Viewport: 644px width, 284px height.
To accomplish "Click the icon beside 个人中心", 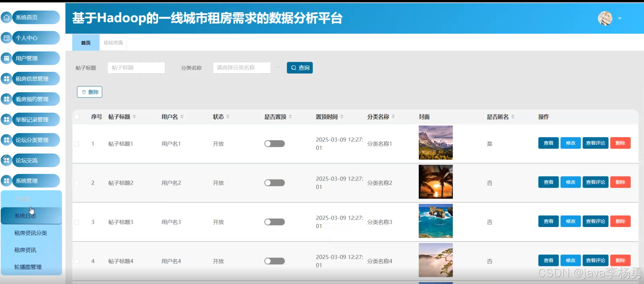I will point(6,38).
